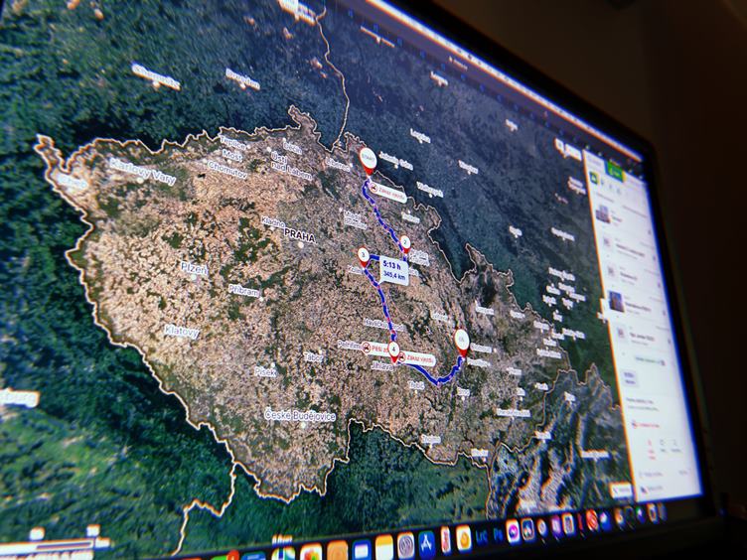The image size is (747, 560).
Task: Click the Karlovy Vary city label
Action: [142, 171]
